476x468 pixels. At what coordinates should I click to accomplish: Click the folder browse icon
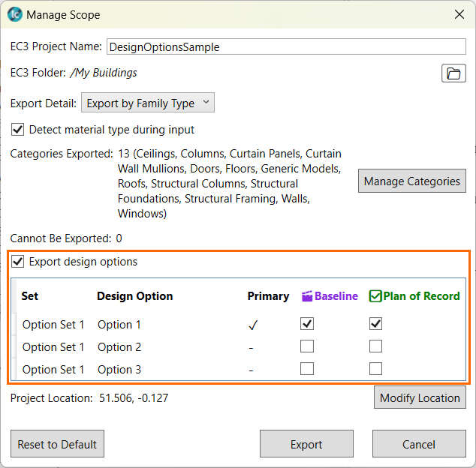tap(453, 73)
